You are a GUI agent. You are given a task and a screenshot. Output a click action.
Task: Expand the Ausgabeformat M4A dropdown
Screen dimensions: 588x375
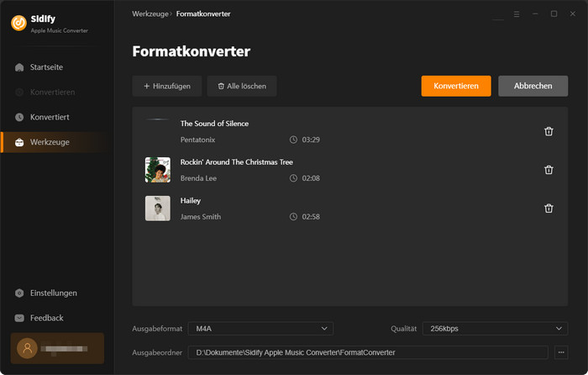(x=260, y=329)
